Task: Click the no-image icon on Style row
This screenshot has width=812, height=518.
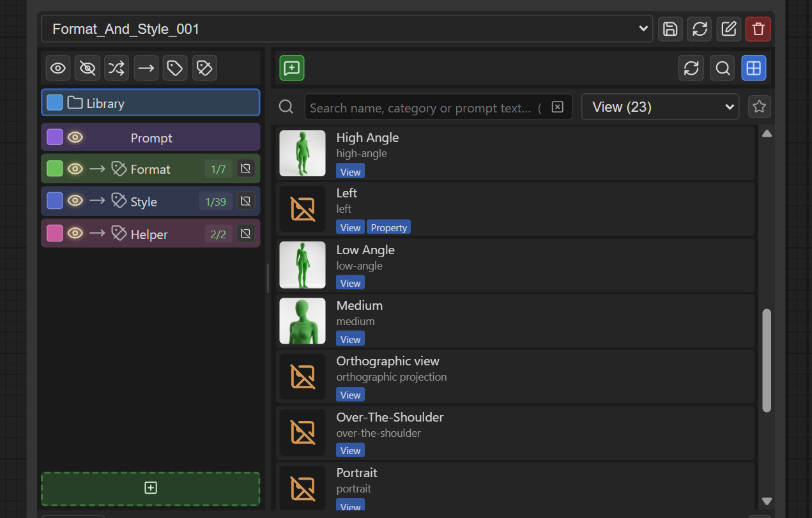Action: coord(246,201)
